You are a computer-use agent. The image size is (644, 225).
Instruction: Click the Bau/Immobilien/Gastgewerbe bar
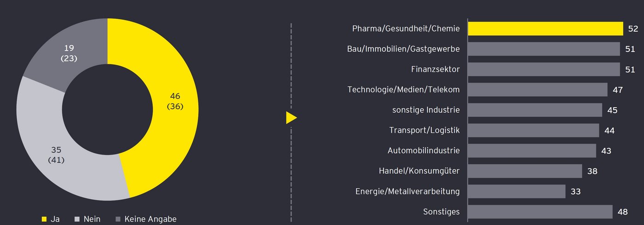[x=544, y=49]
